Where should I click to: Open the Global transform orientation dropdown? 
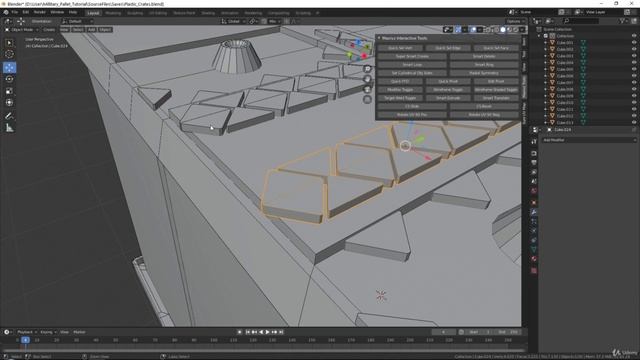(233, 21)
